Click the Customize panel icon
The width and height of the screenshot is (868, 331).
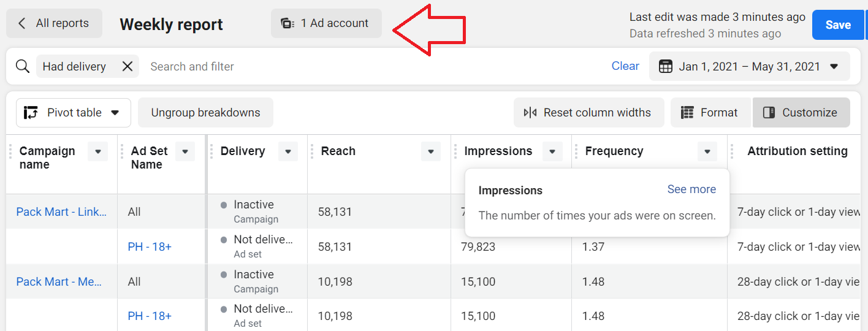point(769,113)
